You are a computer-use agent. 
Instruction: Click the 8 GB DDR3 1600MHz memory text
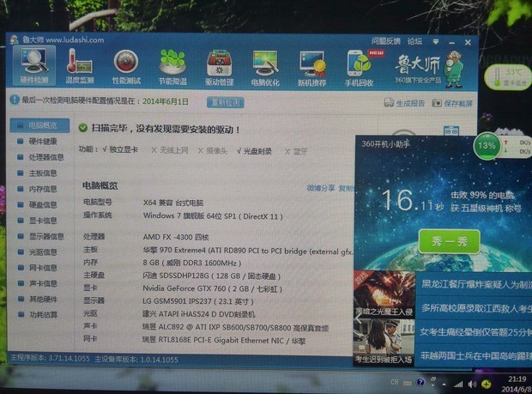(x=192, y=263)
